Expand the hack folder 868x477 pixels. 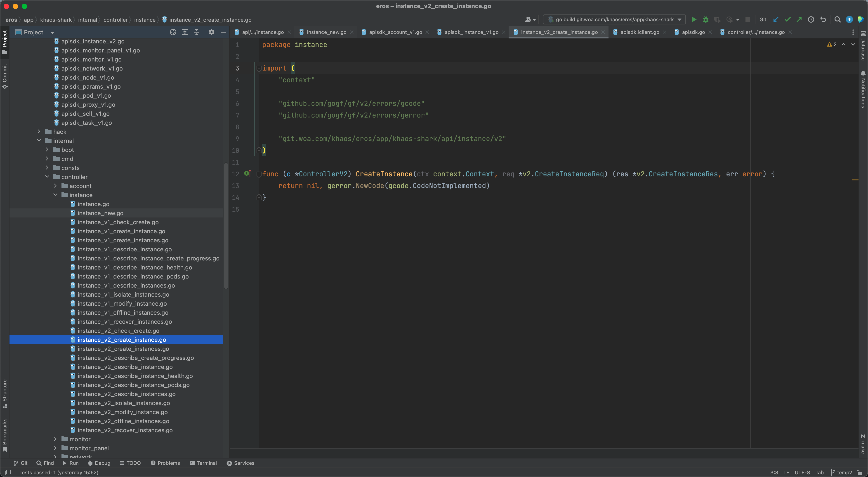pyautogui.click(x=39, y=132)
